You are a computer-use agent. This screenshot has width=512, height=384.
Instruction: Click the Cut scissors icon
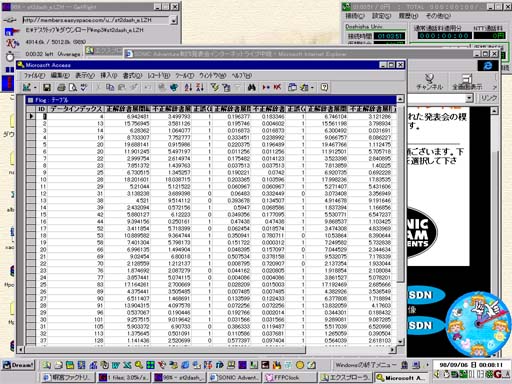(x=98, y=87)
